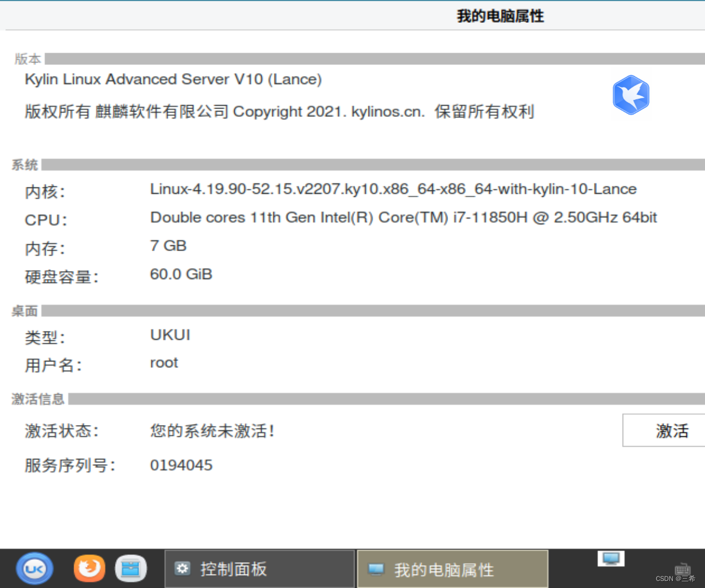This screenshot has width=705, height=588.
Task: Click the copyright kylinos.cn line
Action: [279, 112]
